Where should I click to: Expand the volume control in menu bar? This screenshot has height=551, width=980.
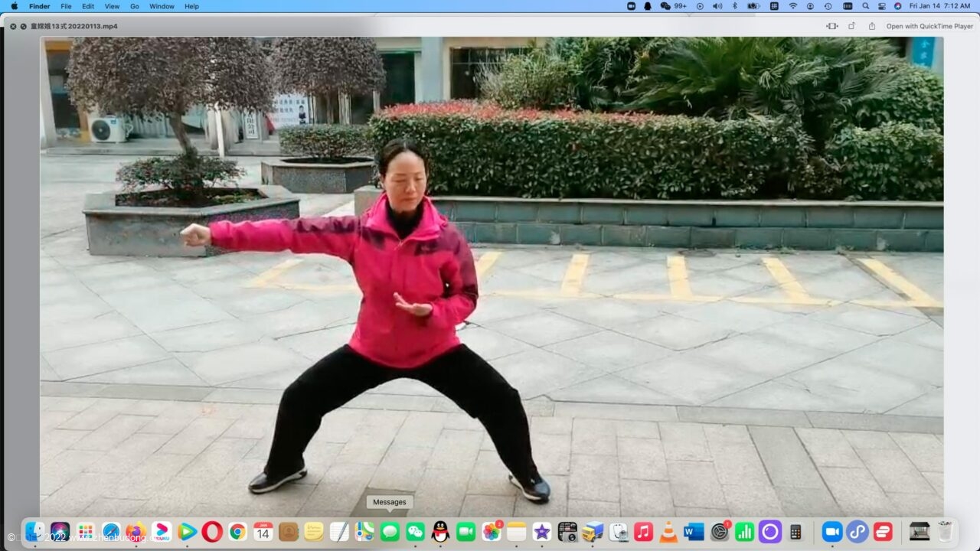click(x=717, y=6)
